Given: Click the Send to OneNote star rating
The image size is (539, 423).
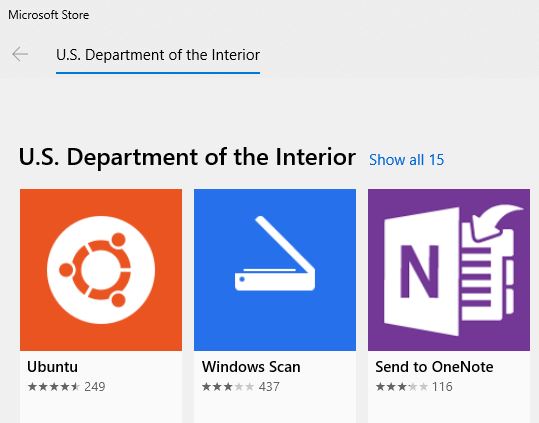Looking at the screenshot, I should click(402, 387).
